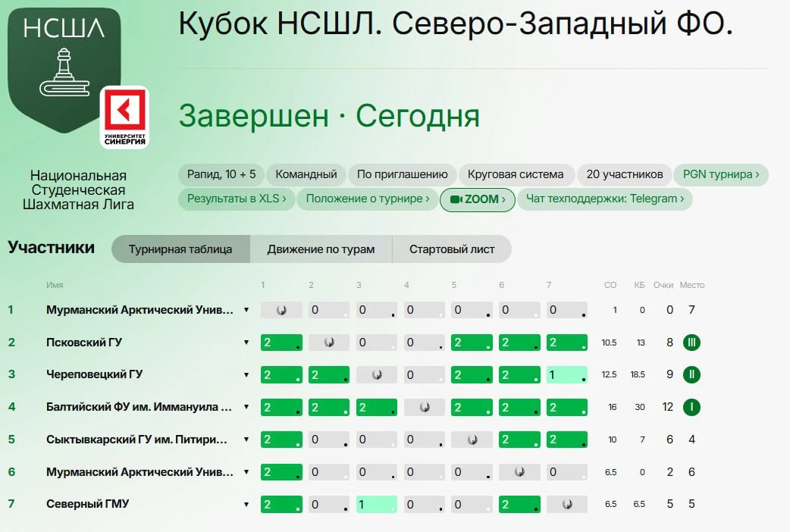Open Псковский ГУ win cell versus team 1

pyautogui.click(x=281, y=343)
